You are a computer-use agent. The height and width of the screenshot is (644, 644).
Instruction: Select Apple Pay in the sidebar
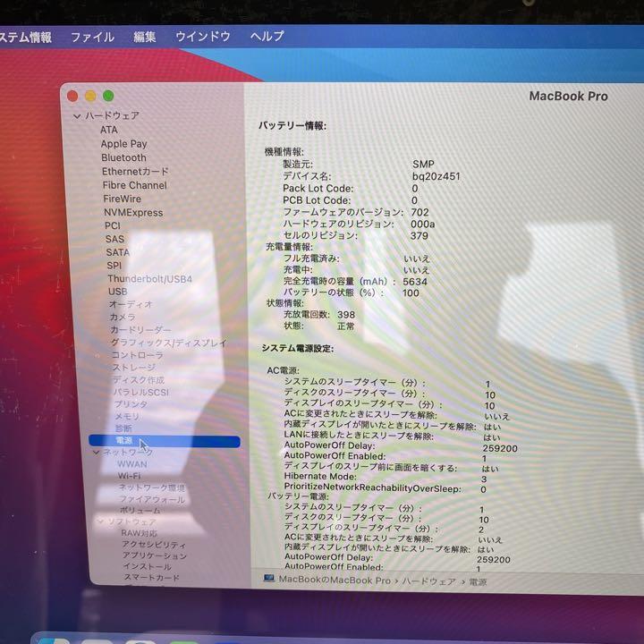tap(123, 144)
